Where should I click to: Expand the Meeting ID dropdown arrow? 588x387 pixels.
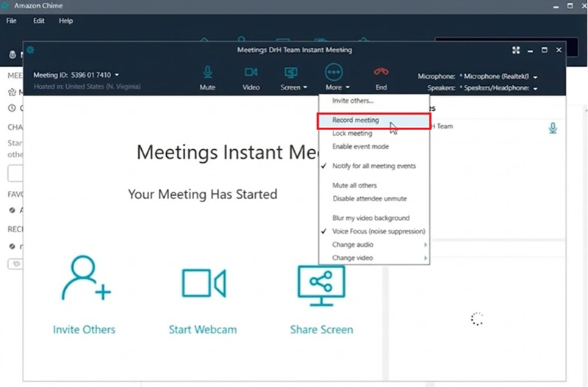[x=117, y=75]
